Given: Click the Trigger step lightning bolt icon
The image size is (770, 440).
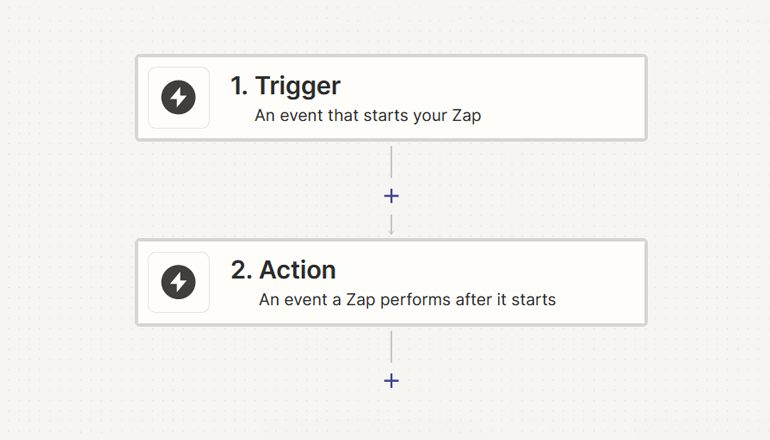Looking at the screenshot, I should click(178, 97).
